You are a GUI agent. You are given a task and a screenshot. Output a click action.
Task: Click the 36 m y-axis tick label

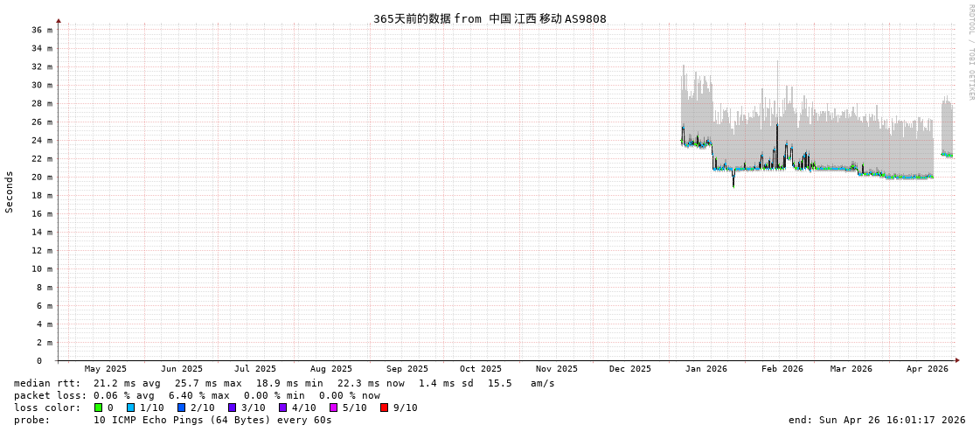click(43, 30)
